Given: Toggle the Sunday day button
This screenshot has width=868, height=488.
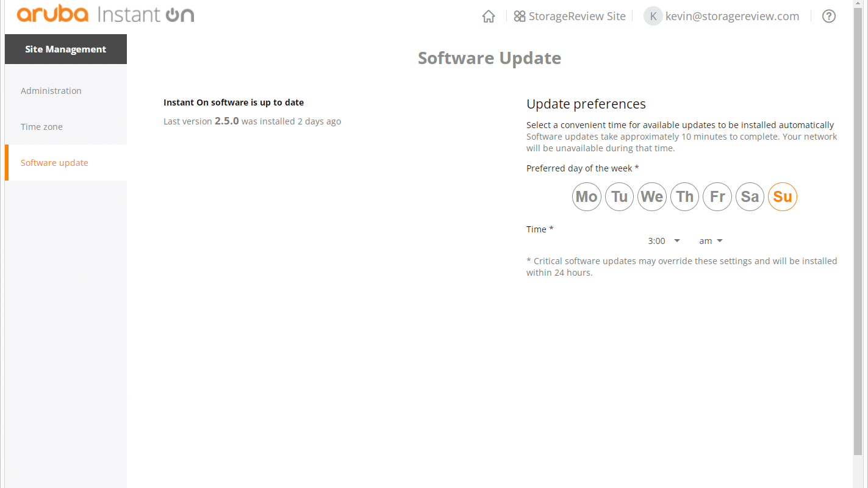Looking at the screenshot, I should [783, 196].
